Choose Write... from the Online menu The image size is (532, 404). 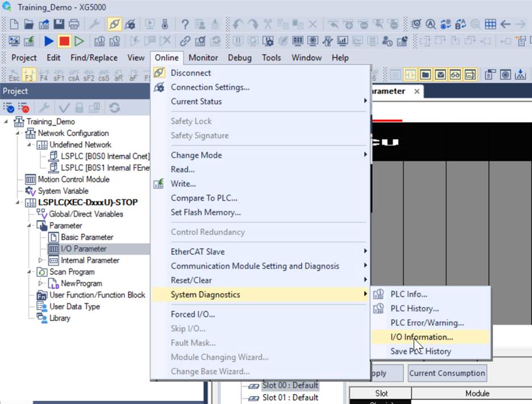[x=260, y=184]
